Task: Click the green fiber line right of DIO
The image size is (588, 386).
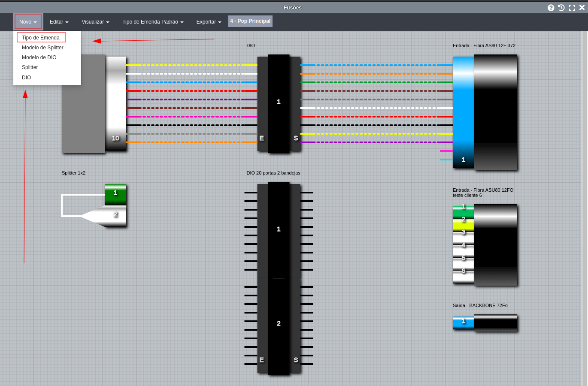Action: [376, 82]
